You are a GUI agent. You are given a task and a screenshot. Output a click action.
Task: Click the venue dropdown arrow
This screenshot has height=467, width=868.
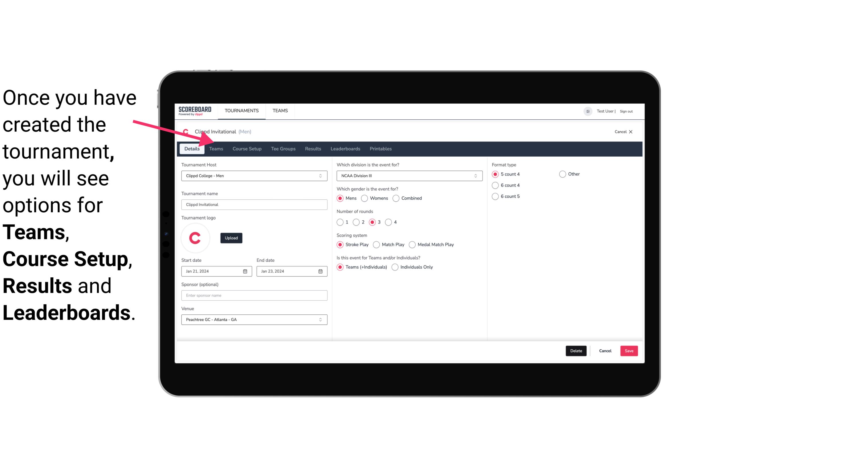point(321,320)
